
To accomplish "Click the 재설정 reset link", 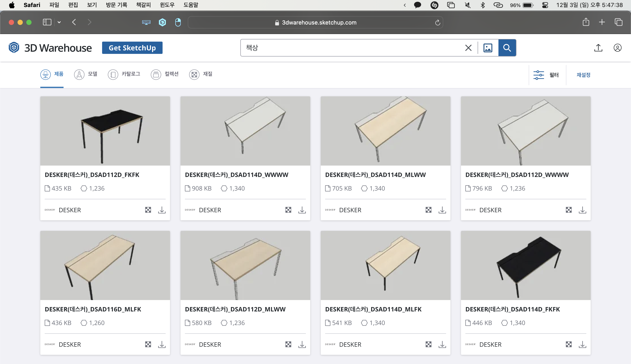I will coord(583,75).
